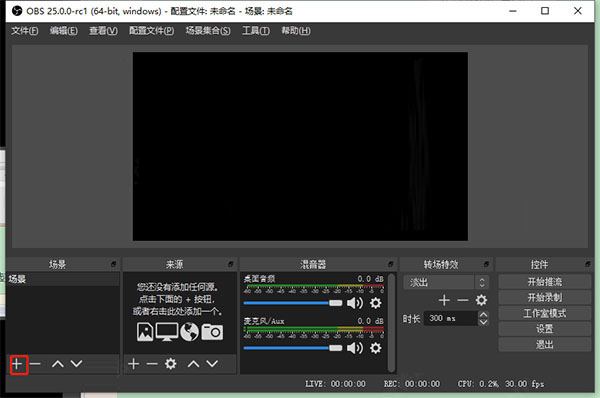600x398 pixels.
Task: Open the 配置文件(P) menu
Action: (152, 31)
